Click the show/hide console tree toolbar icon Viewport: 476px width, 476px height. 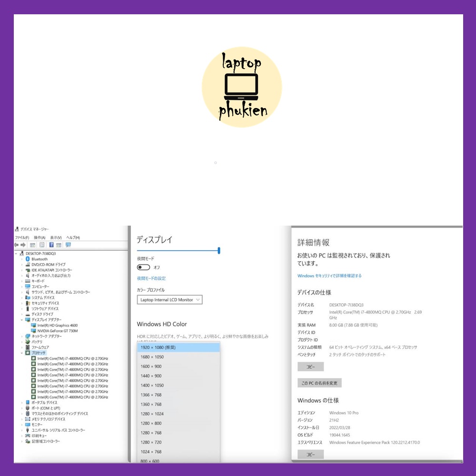[x=32, y=245]
